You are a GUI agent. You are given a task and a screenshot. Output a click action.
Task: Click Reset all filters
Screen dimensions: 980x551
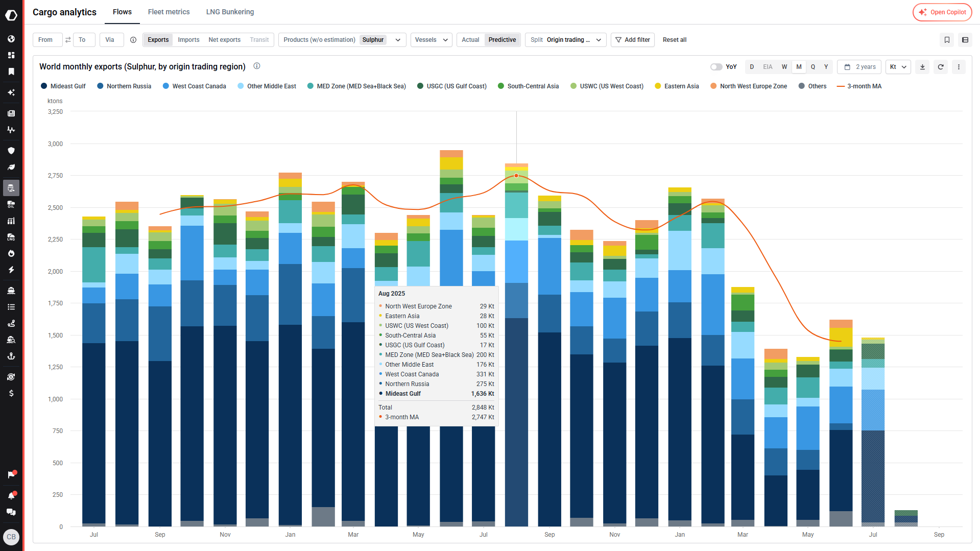(x=674, y=40)
